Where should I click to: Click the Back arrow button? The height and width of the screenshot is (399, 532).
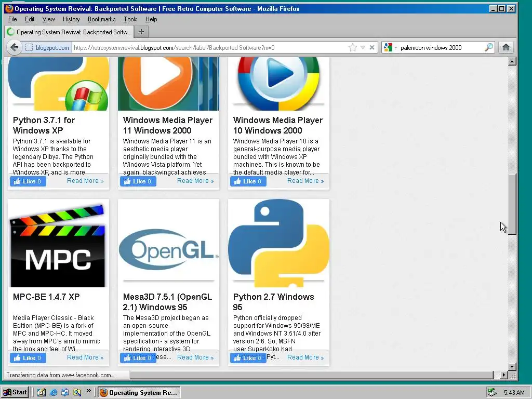(14, 47)
